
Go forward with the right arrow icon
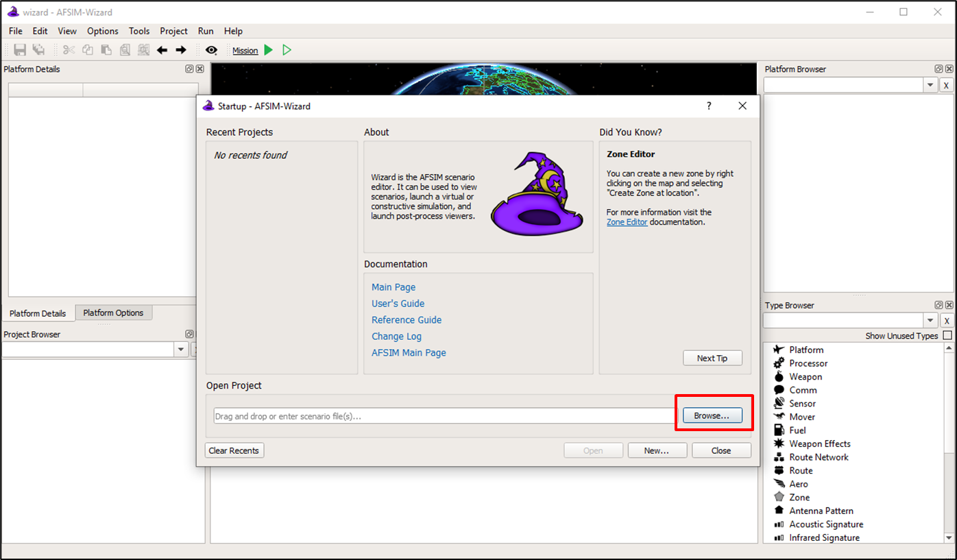181,50
